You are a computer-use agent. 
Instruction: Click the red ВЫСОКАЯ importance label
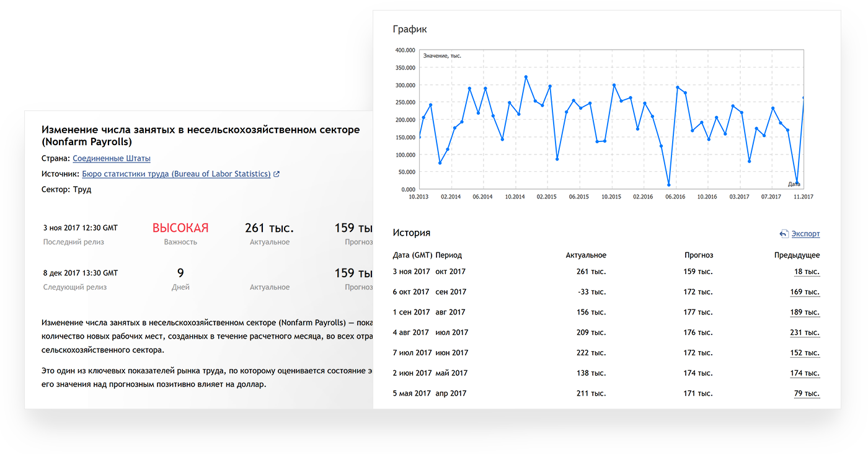[180, 228]
